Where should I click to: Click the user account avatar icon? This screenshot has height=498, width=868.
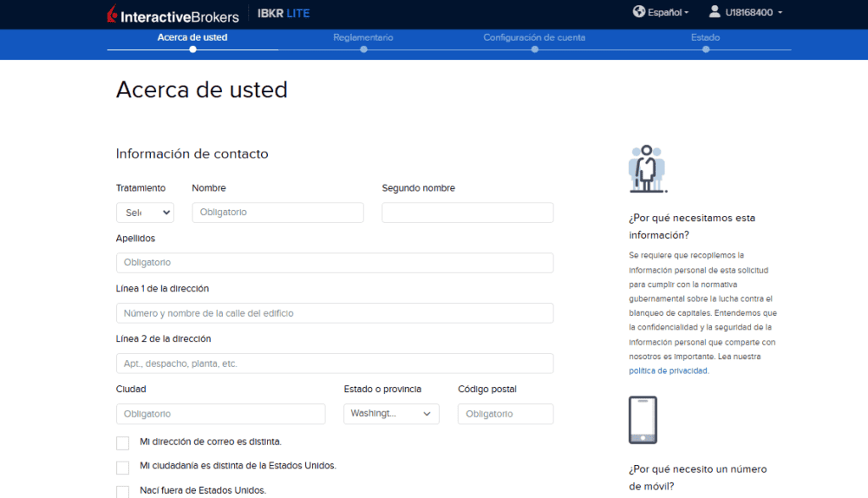pos(714,12)
